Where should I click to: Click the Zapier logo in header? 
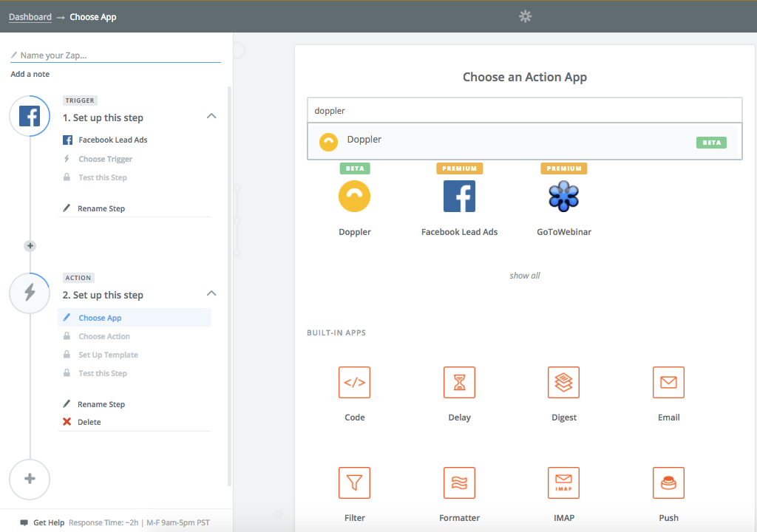[x=526, y=16]
